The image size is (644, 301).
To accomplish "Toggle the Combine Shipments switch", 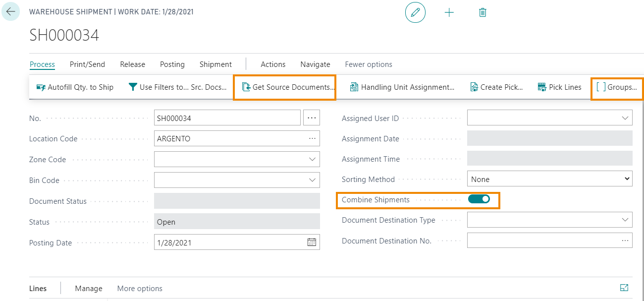I will click(479, 199).
